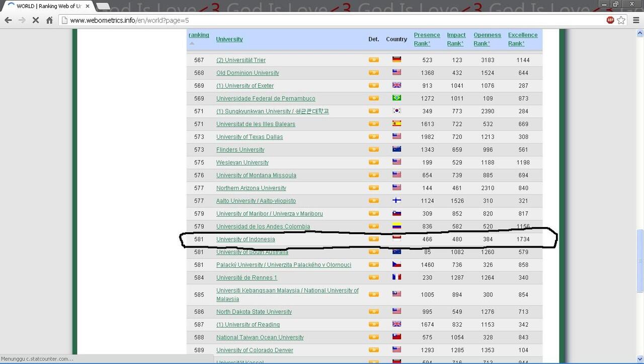Open details icon for Flinders University
This screenshot has height=364, width=644.
(x=373, y=149)
